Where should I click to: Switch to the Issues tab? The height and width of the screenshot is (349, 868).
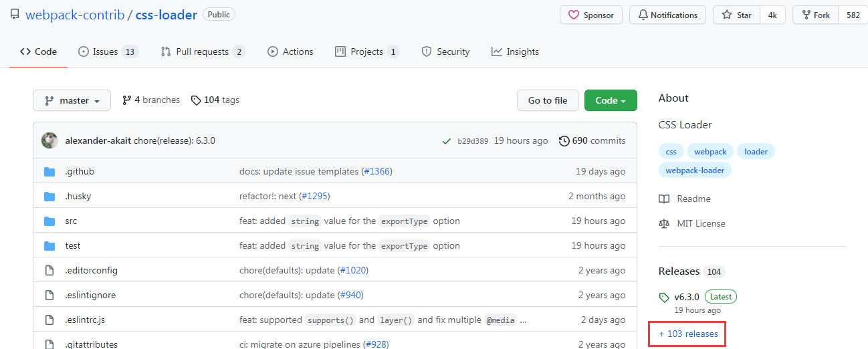pyautogui.click(x=108, y=51)
